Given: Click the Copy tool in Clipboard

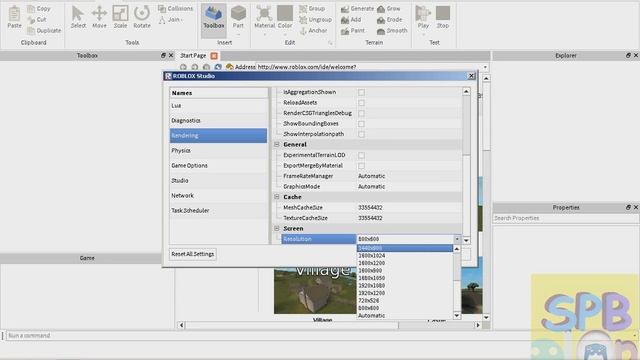Looking at the screenshot, I should click(x=39, y=9).
